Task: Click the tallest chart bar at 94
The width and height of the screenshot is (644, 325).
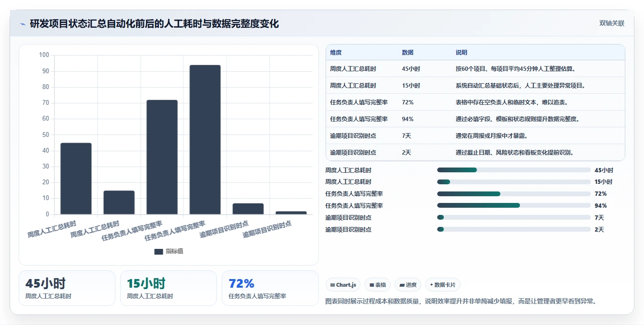Action: click(x=205, y=140)
